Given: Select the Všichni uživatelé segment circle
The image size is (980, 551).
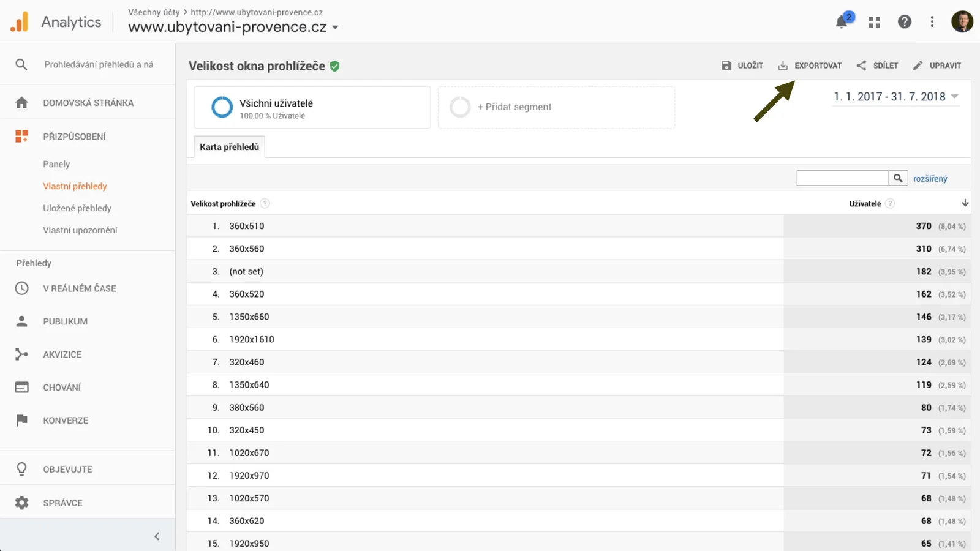Looking at the screenshot, I should click(x=221, y=107).
